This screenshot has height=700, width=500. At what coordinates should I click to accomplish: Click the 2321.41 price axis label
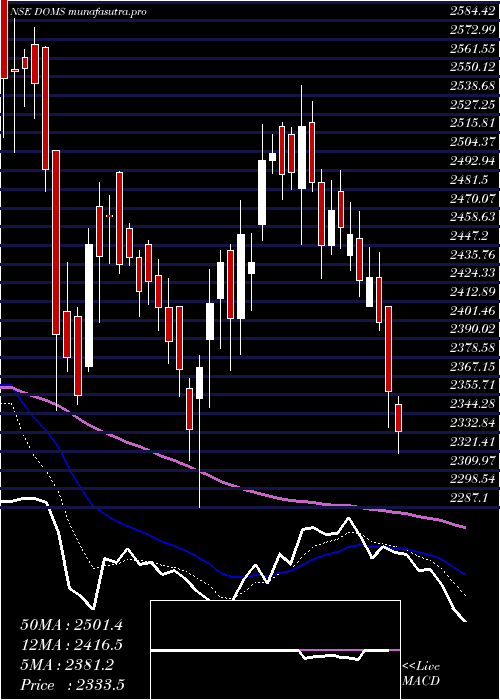[x=472, y=442]
